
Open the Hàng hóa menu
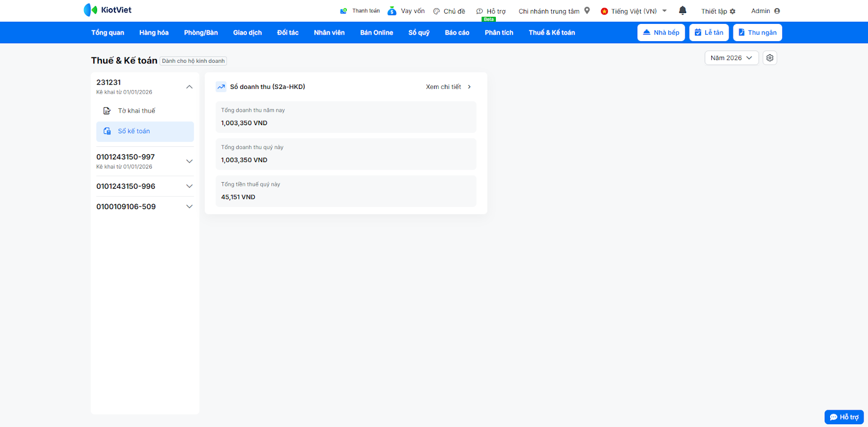(154, 33)
